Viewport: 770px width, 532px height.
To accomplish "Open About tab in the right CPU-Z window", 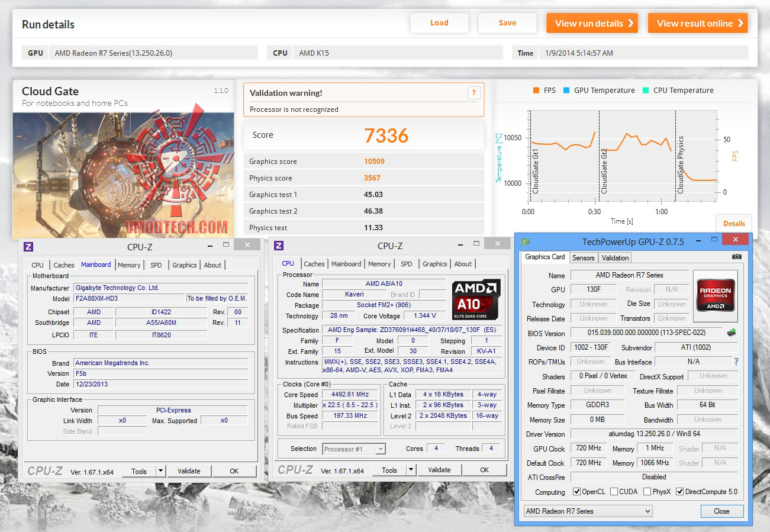I will (x=463, y=264).
